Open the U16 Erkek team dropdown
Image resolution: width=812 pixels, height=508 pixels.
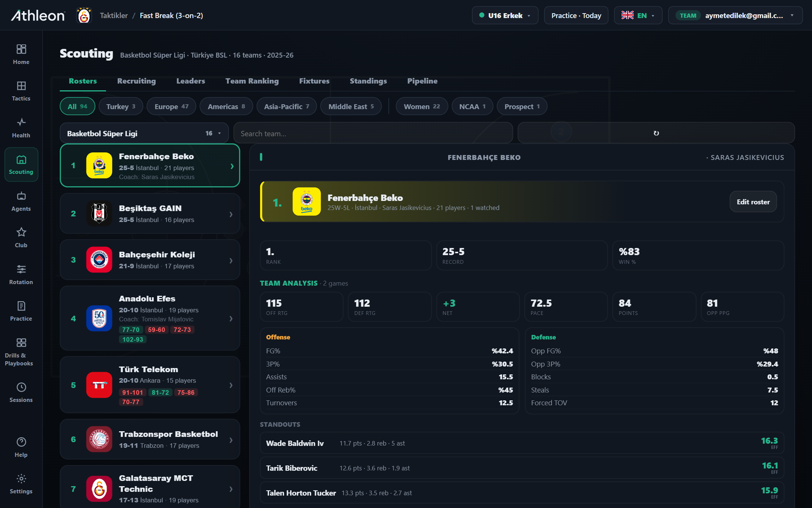coord(505,15)
